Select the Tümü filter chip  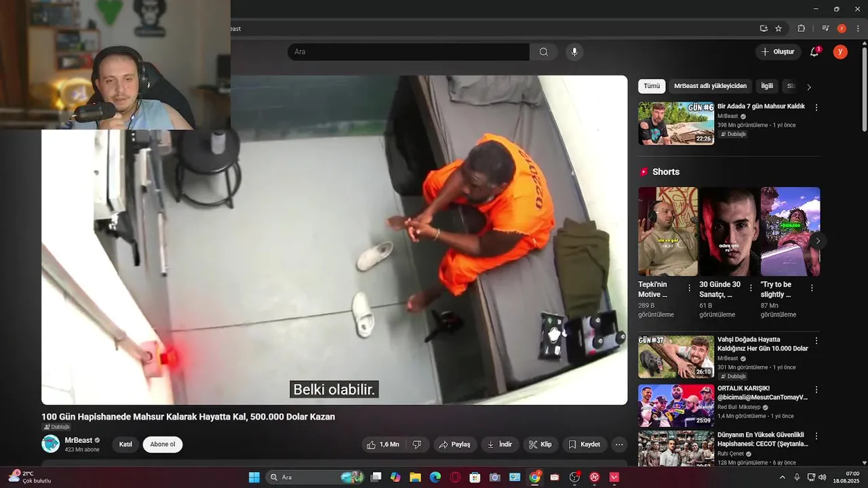652,86
